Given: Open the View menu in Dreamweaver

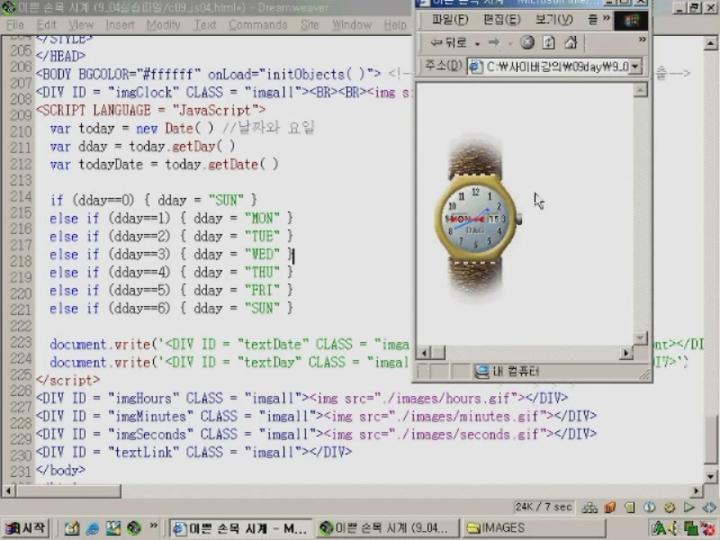Looking at the screenshot, I should 81,25.
